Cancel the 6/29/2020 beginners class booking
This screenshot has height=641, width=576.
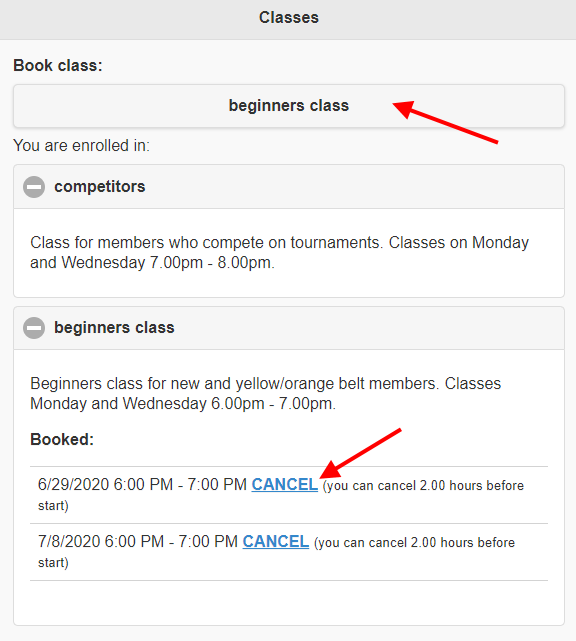[x=285, y=485]
